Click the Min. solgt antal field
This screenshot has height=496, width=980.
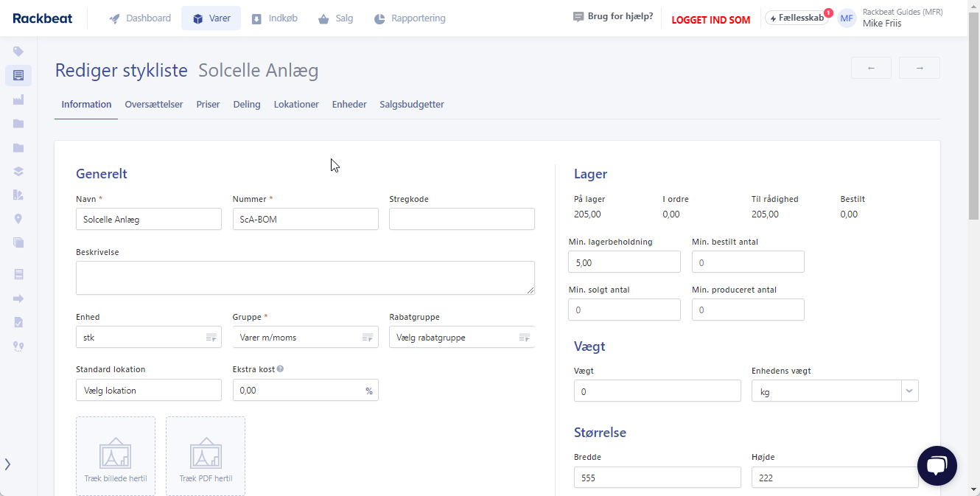(x=625, y=310)
